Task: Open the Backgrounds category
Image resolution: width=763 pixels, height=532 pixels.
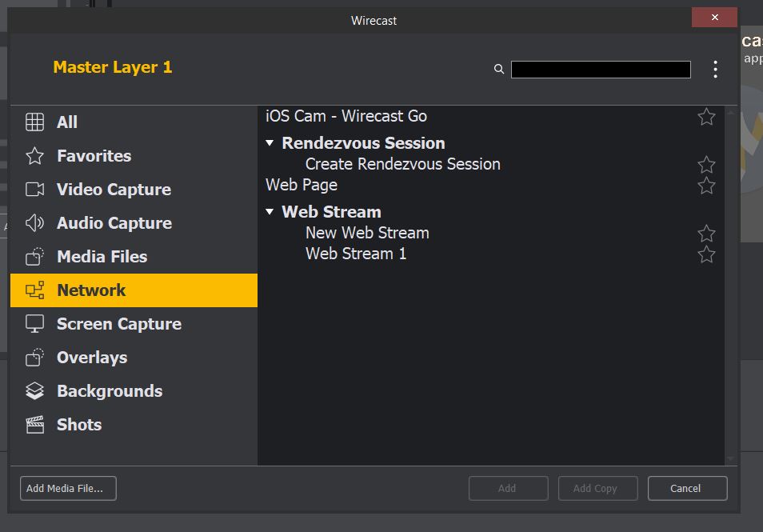Action: click(134, 391)
